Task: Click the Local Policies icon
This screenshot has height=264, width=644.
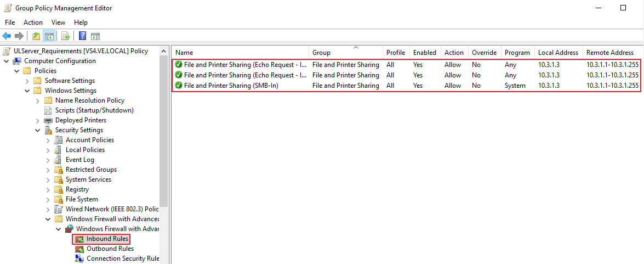Action: (58, 150)
